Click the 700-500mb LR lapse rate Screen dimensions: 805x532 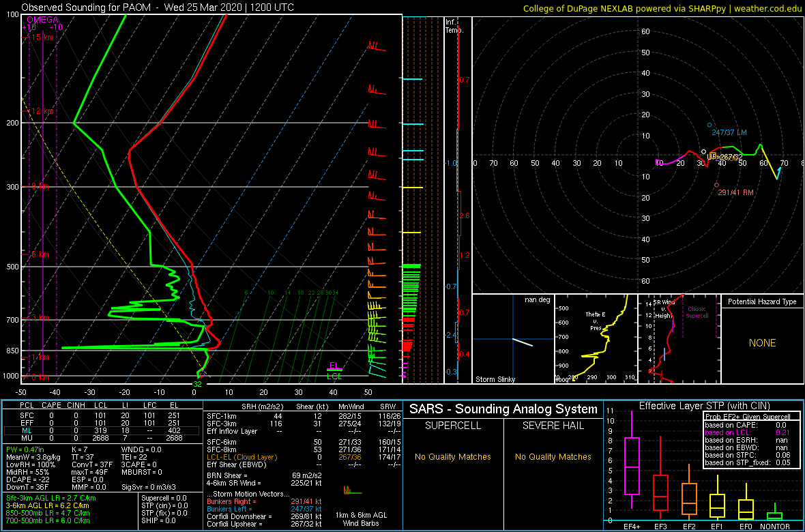48,520
